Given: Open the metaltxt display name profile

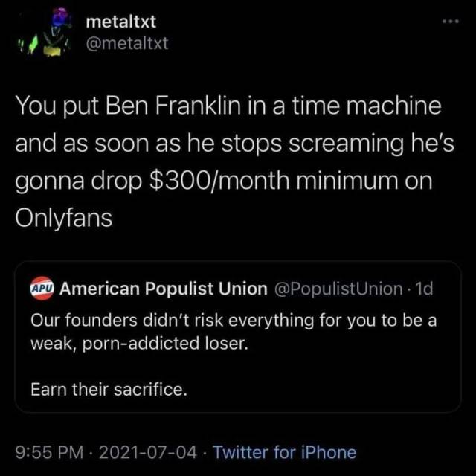Looking at the screenshot, I should pos(120,23).
